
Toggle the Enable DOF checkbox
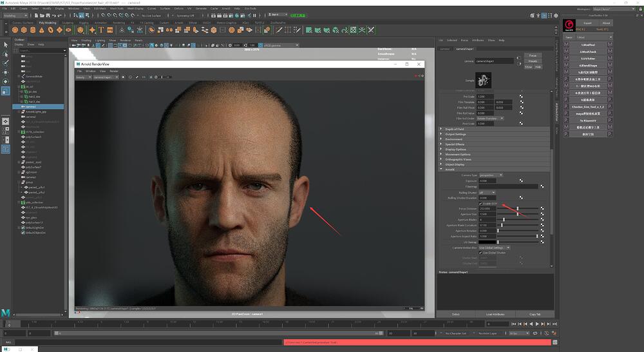[x=480, y=204]
